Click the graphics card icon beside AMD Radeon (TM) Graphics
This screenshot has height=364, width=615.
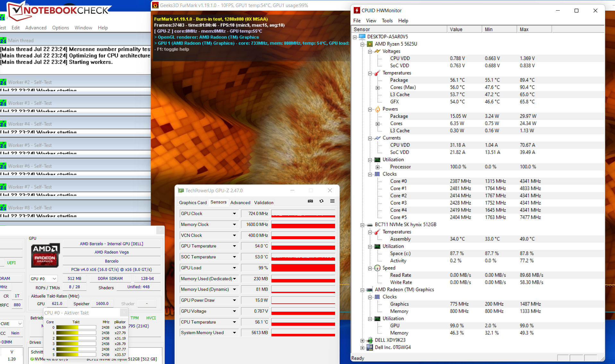coord(370,290)
